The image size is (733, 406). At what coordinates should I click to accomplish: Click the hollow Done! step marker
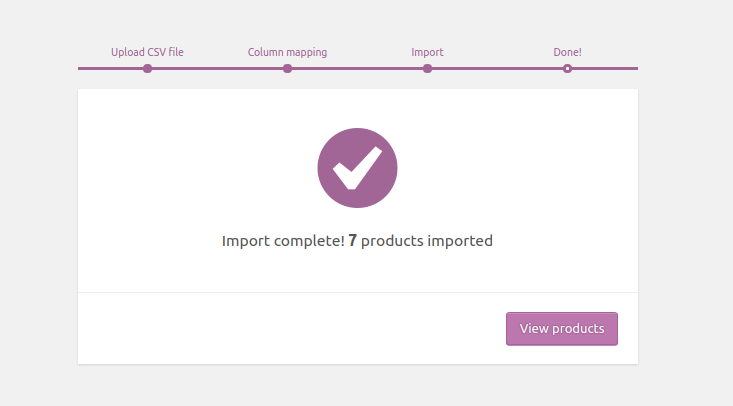[x=567, y=68]
